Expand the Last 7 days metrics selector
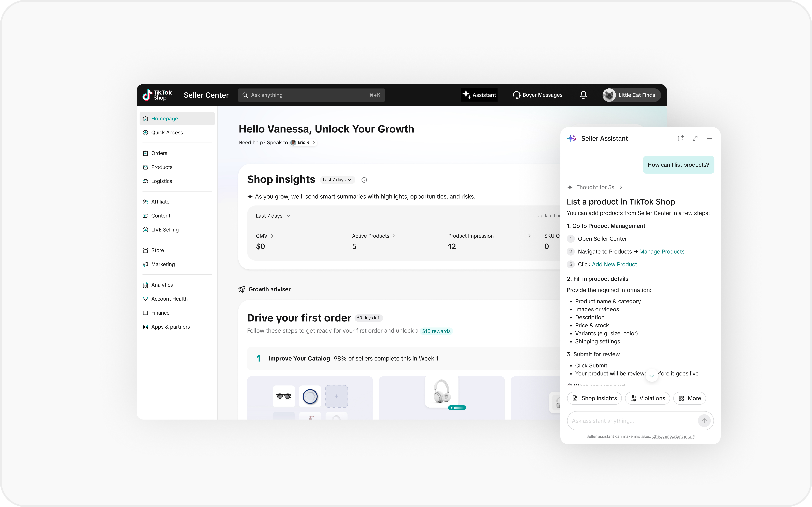The height and width of the screenshot is (507, 812). click(273, 216)
